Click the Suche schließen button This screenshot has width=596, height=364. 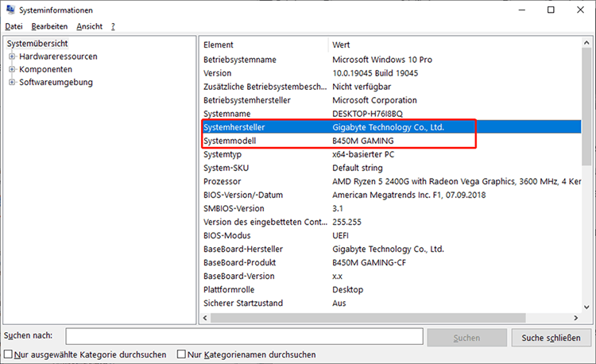551,338
